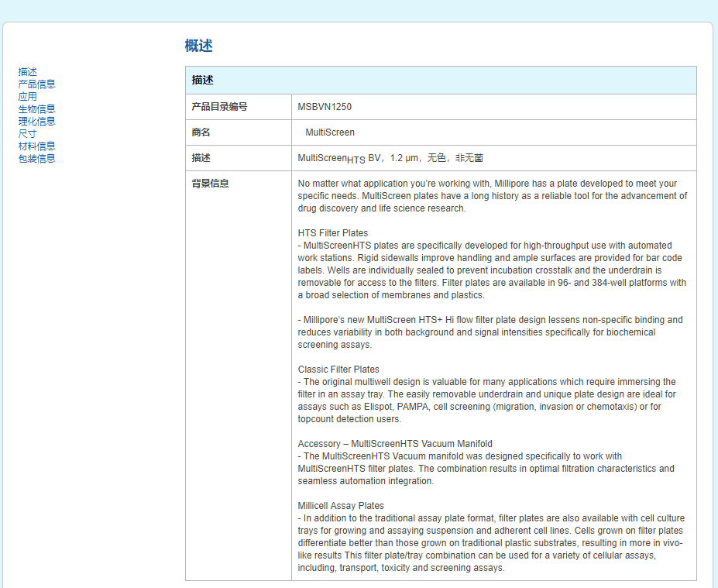Click the 背景信息 row label

210,184
